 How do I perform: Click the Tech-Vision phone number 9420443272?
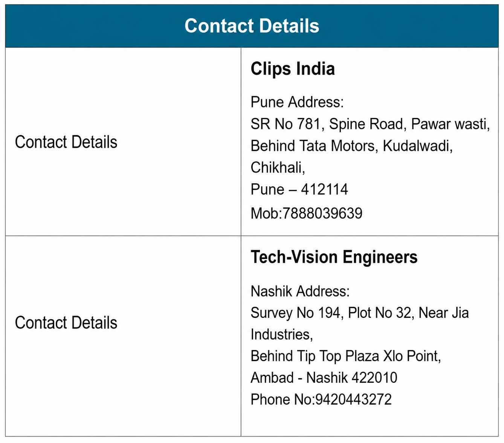click(x=353, y=399)
